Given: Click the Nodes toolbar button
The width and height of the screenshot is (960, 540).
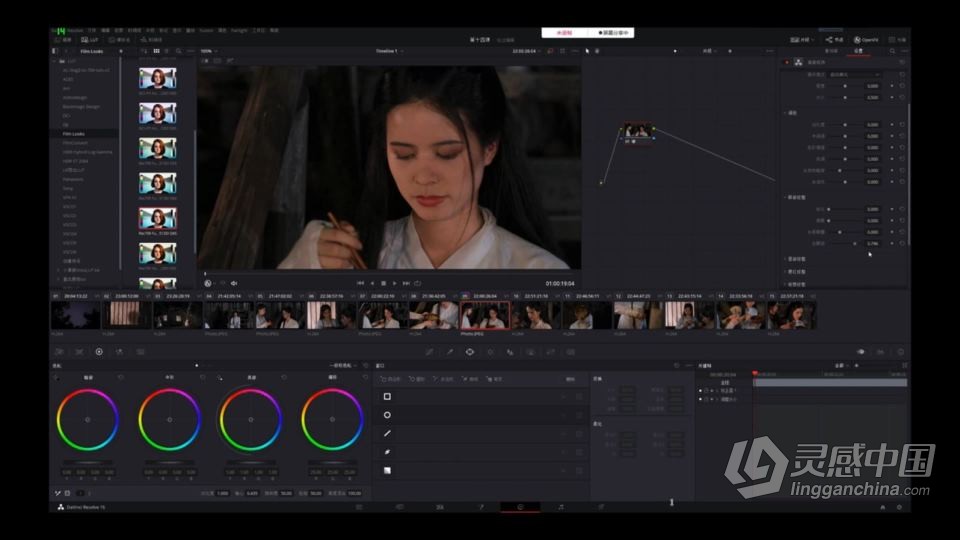Looking at the screenshot, I should [834, 40].
